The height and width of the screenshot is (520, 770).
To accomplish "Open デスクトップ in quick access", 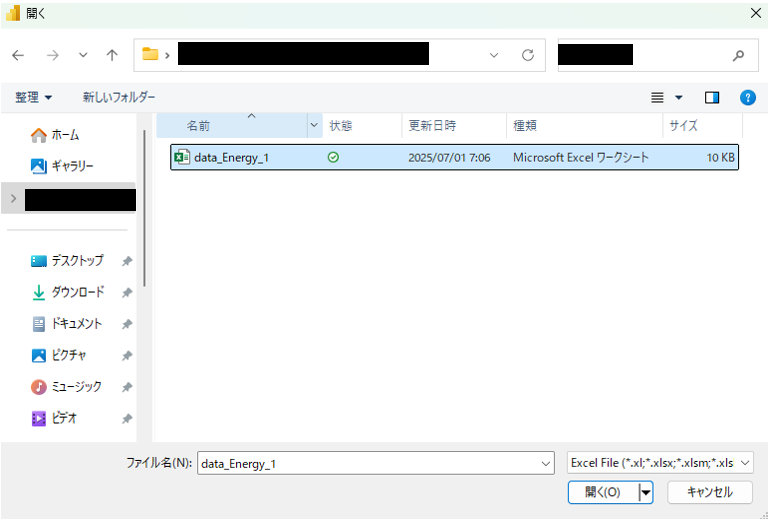I will 67,260.
